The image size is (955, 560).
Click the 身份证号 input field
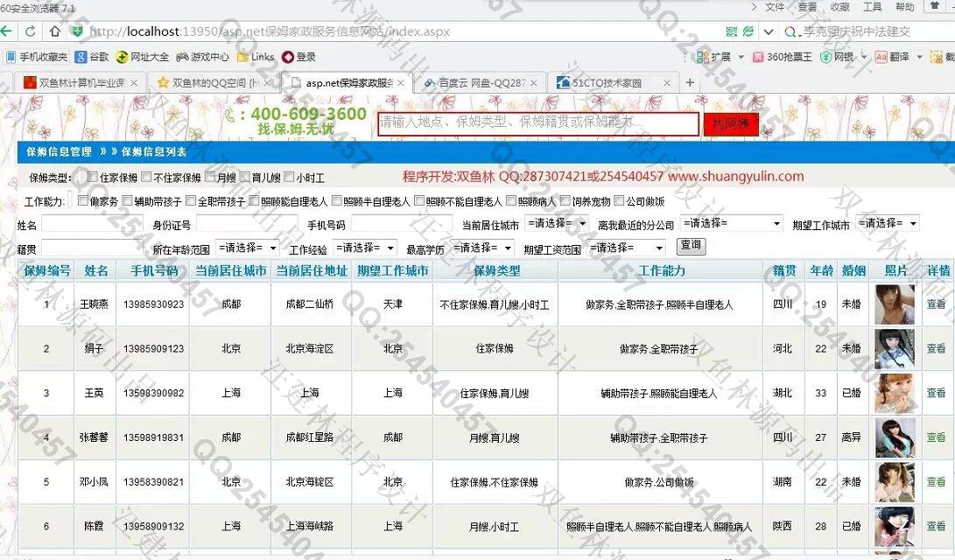pos(247,224)
